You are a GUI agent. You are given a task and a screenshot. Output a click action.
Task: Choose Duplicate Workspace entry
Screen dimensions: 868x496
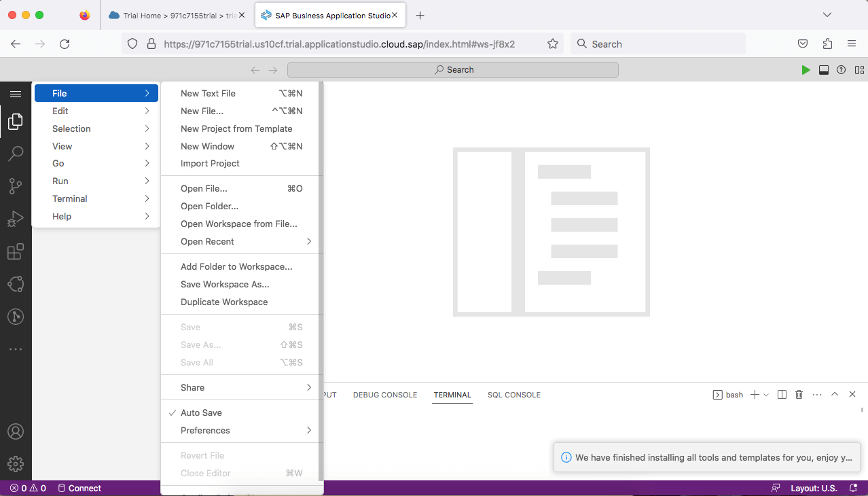(x=240, y=302)
